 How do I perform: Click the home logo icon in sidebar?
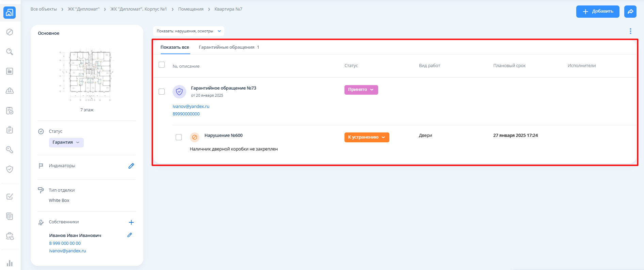pyautogui.click(x=10, y=13)
